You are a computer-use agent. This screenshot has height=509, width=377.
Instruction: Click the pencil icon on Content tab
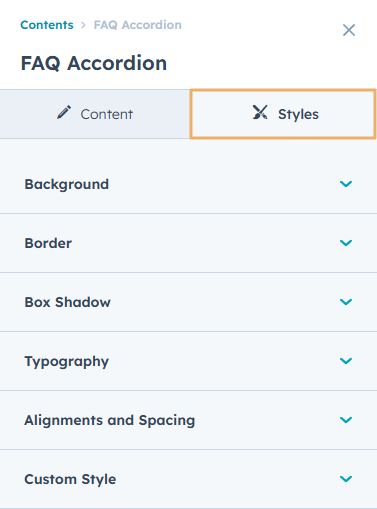tap(64, 112)
